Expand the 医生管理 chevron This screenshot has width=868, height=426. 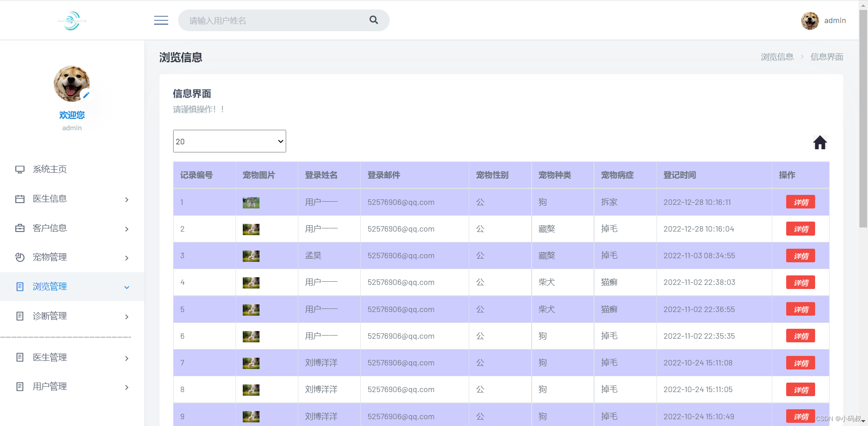coord(127,358)
